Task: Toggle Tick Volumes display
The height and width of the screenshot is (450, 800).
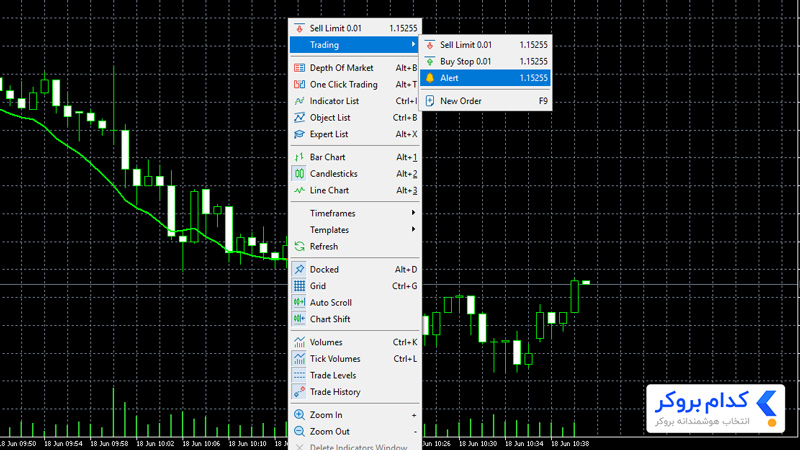Action: (x=355, y=359)
